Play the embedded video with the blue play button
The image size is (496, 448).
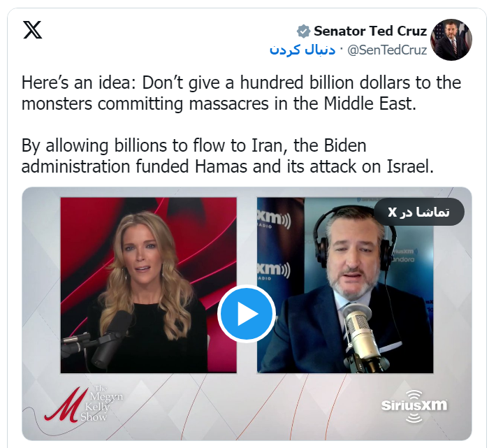pyautogui.click(x=247, y=314)
